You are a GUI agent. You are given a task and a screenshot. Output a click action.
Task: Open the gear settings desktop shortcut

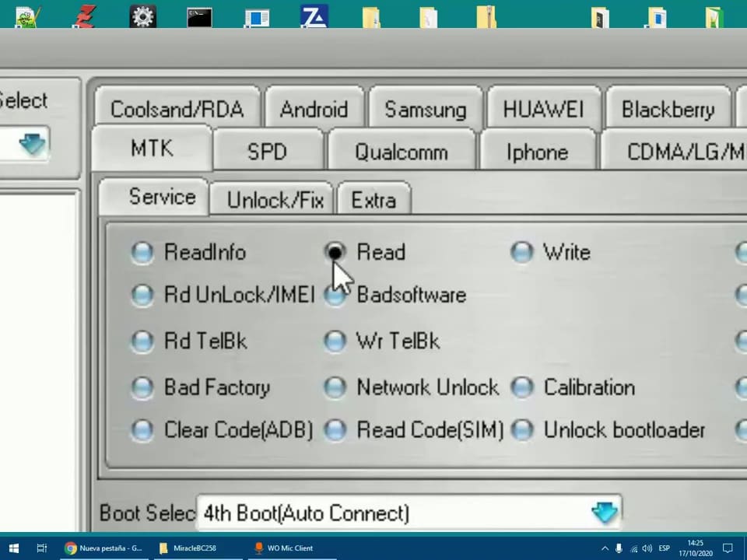pyautogui.click(x=143, y=16)
